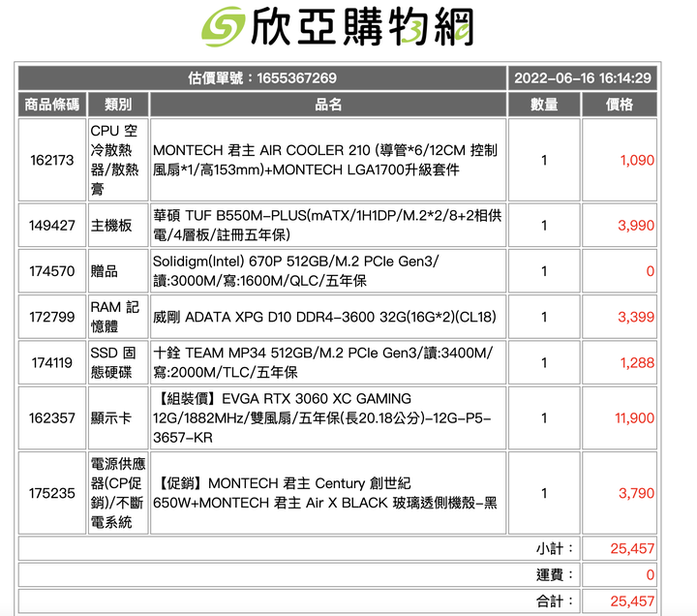Click the 價格 column header
Viewport: 697px width, 616px height.
[620, 105]
